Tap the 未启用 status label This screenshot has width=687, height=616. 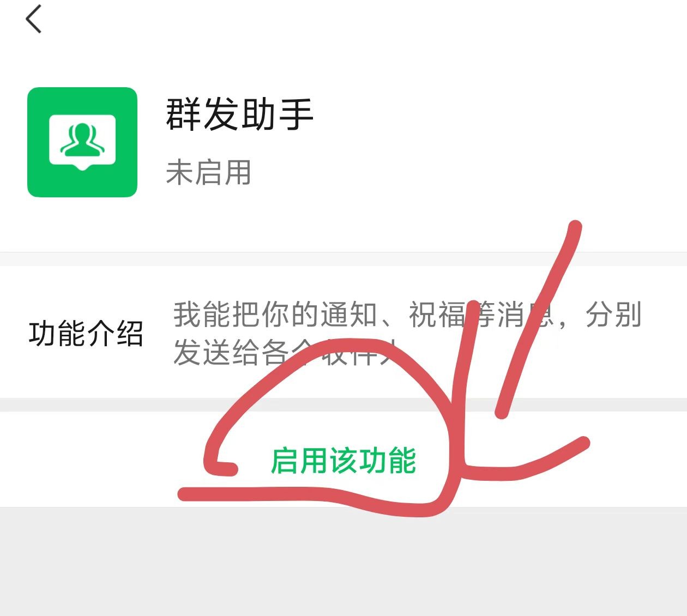click(208, 172)
